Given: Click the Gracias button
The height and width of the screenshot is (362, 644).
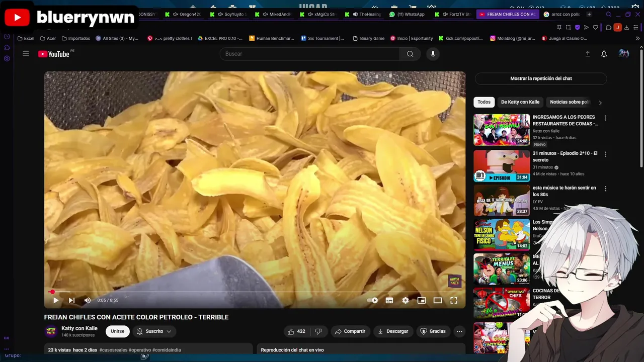Looking at the screenshot, I should [x=433, y=331].
